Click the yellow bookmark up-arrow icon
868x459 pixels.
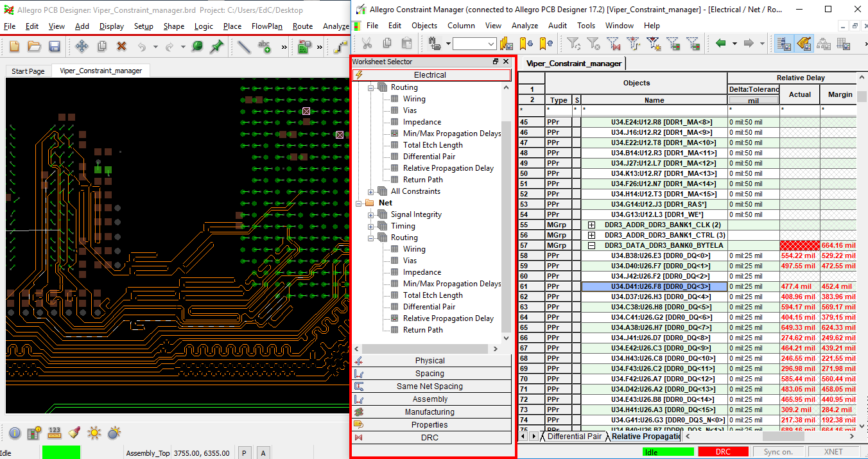546,44
